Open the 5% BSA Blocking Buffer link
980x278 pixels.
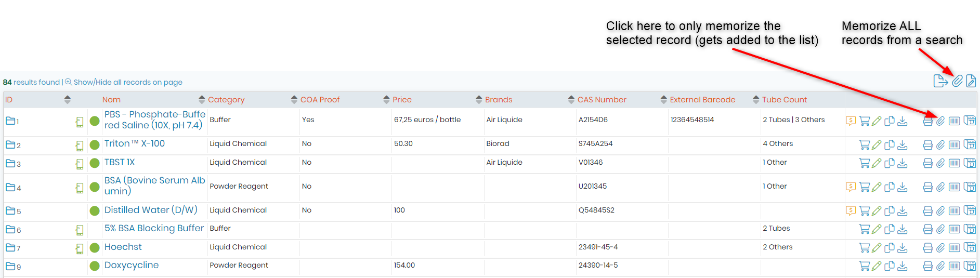154,228
